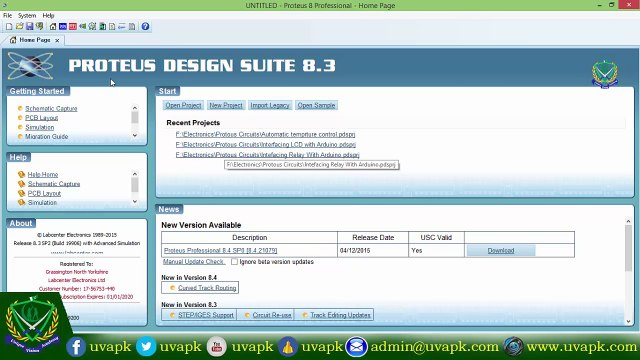Open the Curved Track Routing link
This screenshot has height=360, width=640.
point(207,288)
